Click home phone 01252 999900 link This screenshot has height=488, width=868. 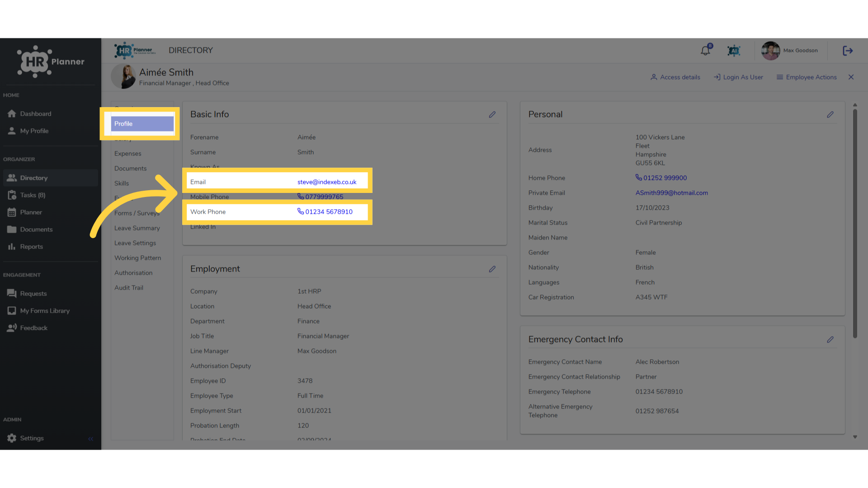click(x=661, y=178)
